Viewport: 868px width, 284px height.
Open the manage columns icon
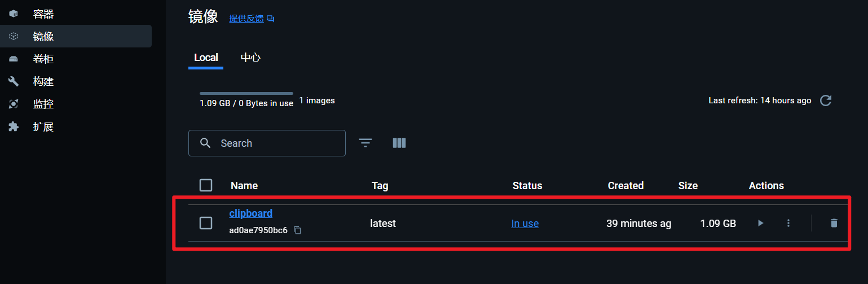[399, 143]
